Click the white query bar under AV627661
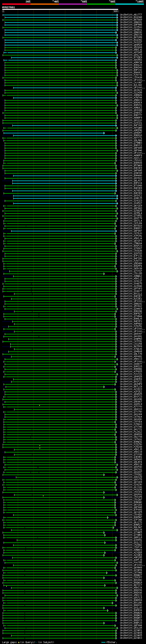The image size is (146, 644). coord(60,10)
